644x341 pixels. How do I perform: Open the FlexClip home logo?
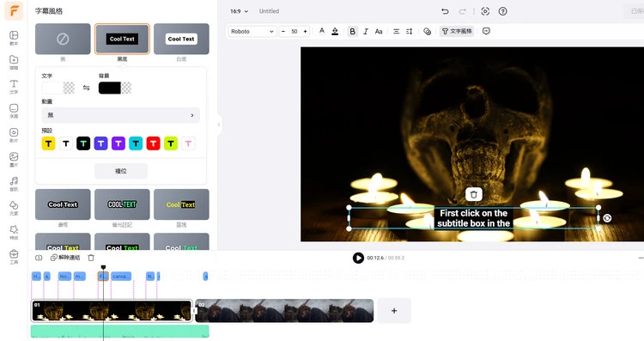[14, 11]
